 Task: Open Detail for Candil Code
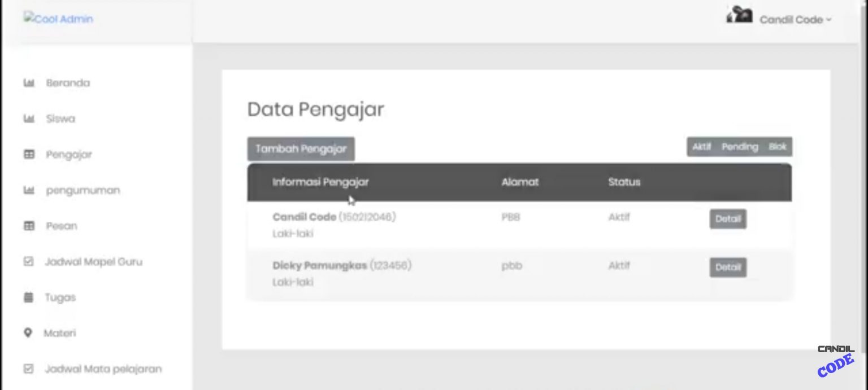[727, 219]
